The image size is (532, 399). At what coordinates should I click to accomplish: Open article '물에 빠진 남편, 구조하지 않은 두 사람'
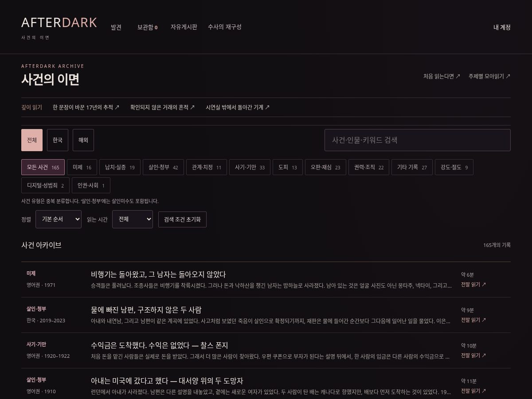tap(146, 310)
